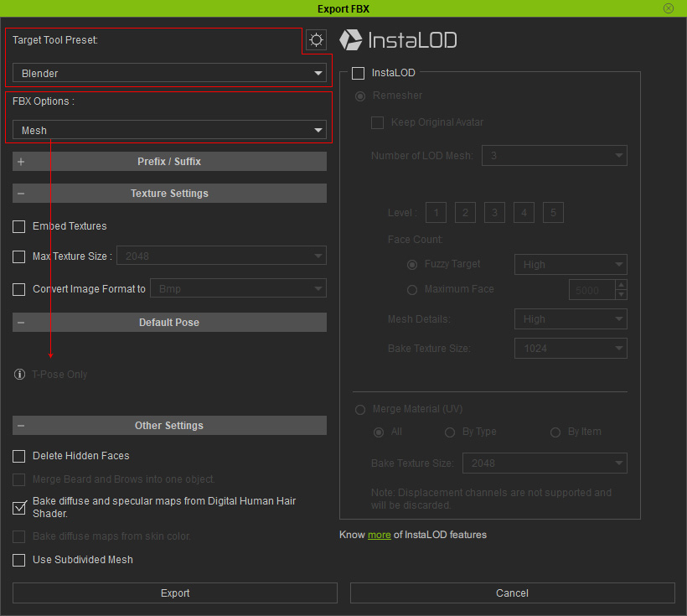Click the Export button

click(175, 593)
